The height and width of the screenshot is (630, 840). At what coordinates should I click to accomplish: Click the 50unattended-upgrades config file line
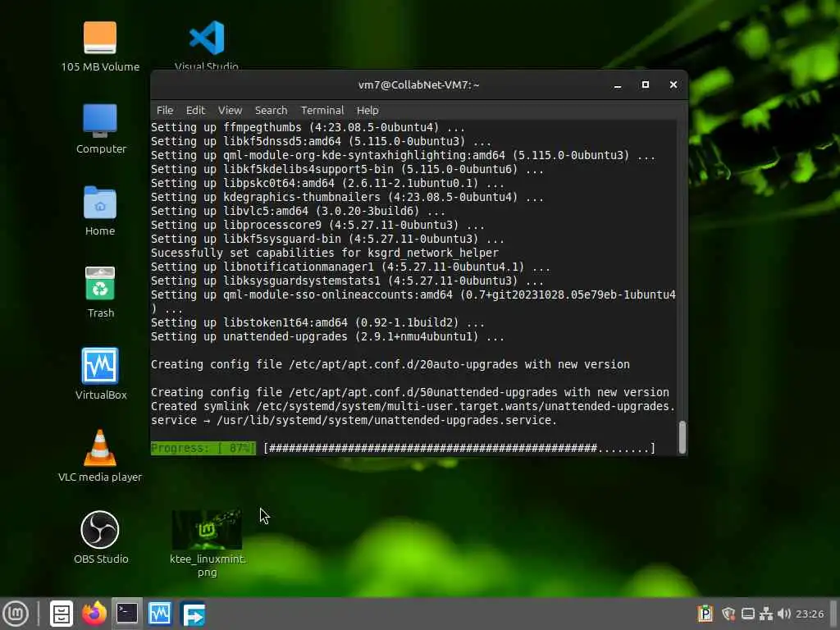click(x=410, y=392)
